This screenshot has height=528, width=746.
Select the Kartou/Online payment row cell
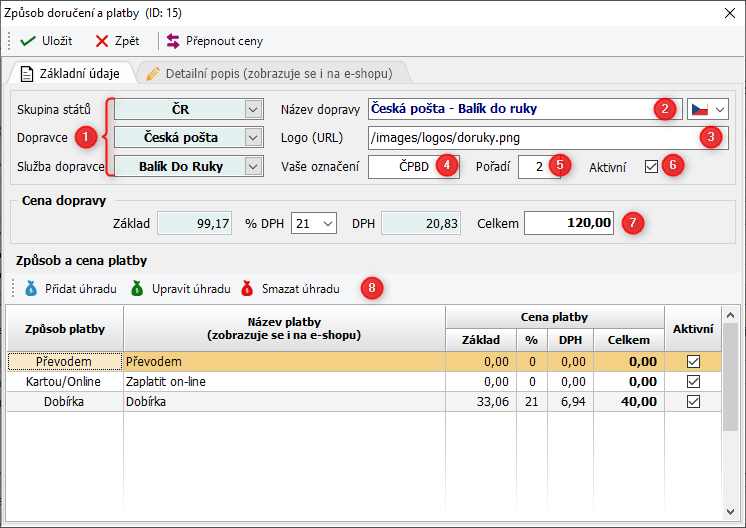click(65, 381)
